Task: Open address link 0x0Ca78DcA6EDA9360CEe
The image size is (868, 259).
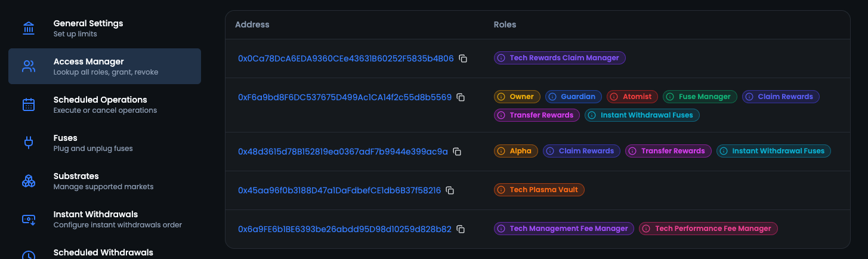Action: click(345, 58)
